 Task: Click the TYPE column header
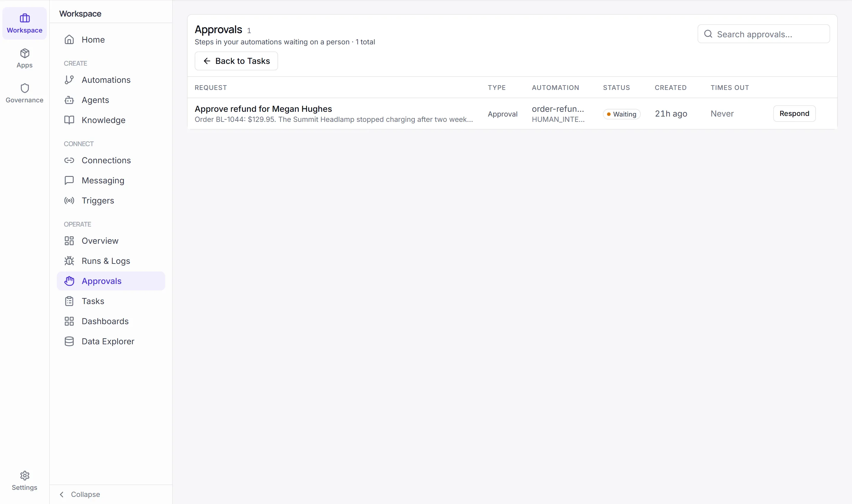click(496, 88)
